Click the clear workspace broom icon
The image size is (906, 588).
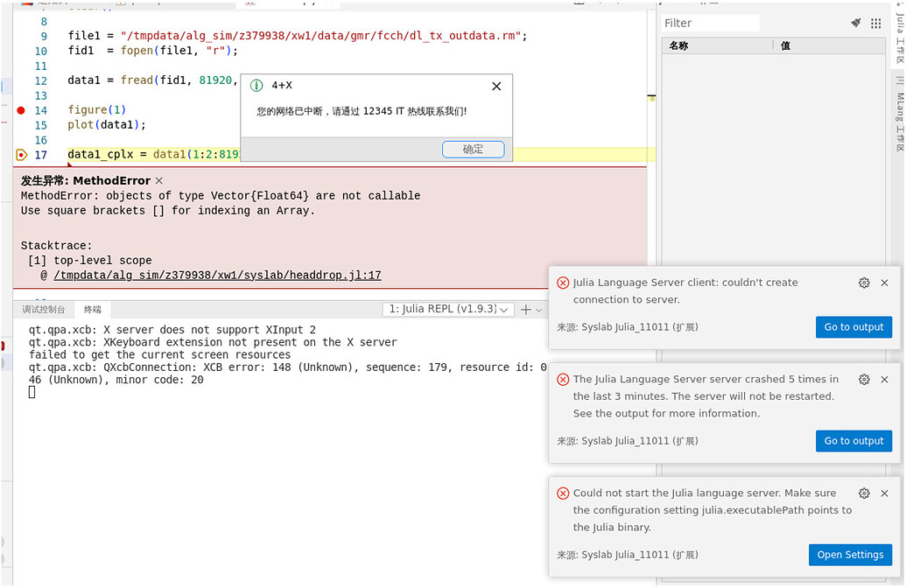pos(856,23)
